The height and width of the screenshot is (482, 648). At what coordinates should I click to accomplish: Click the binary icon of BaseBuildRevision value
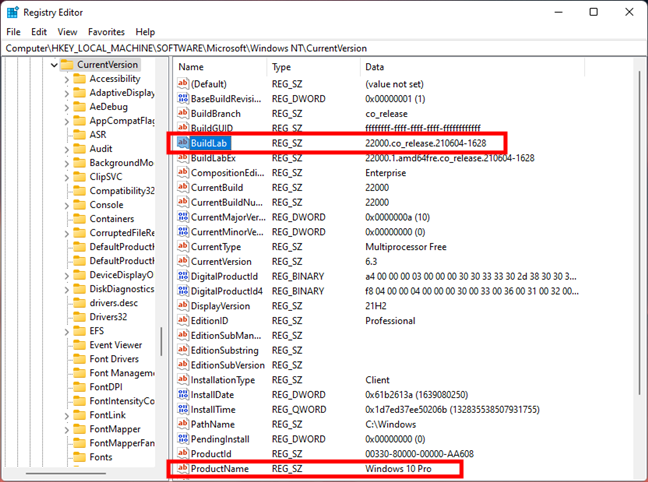[183, 99]
